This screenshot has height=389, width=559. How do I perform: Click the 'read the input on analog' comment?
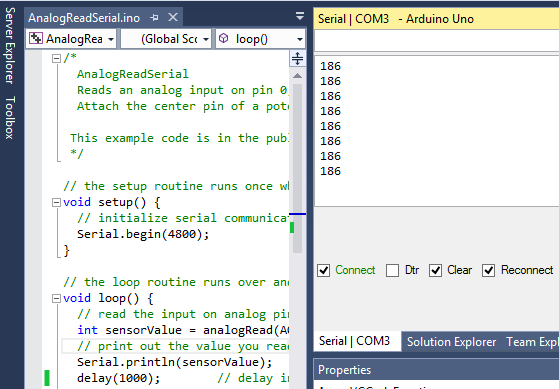click(x=183, y=314)
